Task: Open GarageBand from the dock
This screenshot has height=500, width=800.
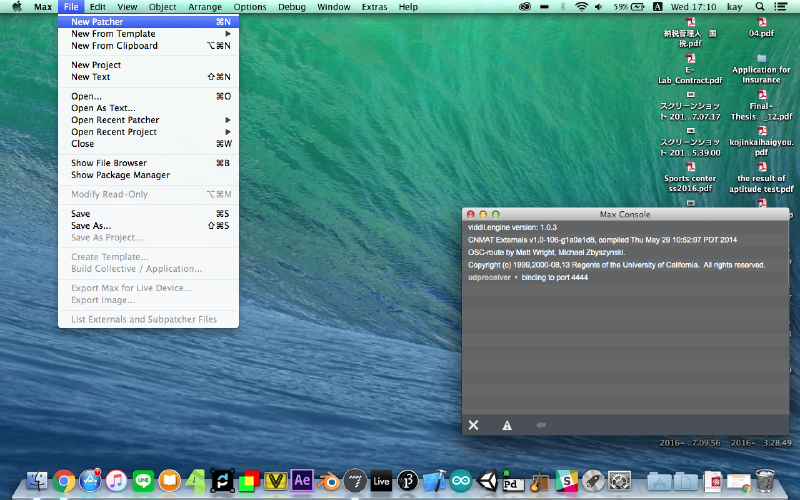Action: pos(540,481)
